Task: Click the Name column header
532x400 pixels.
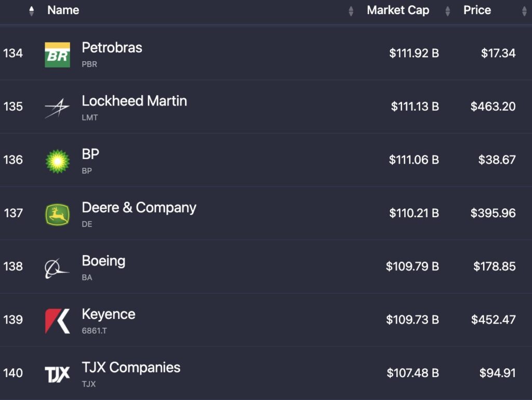Action: click(x=63, y=10)
